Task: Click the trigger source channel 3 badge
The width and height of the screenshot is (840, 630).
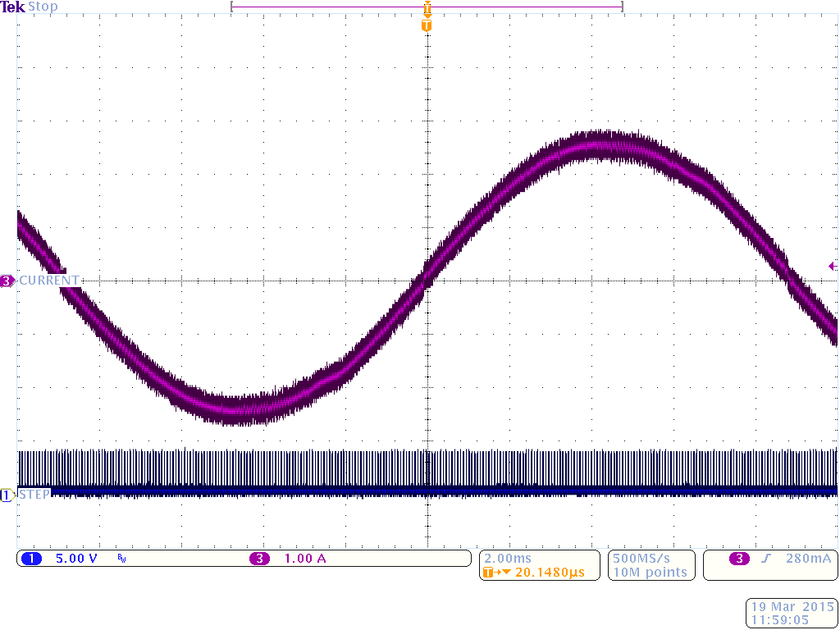Action: pyautogui.click(x=739, y=559)
